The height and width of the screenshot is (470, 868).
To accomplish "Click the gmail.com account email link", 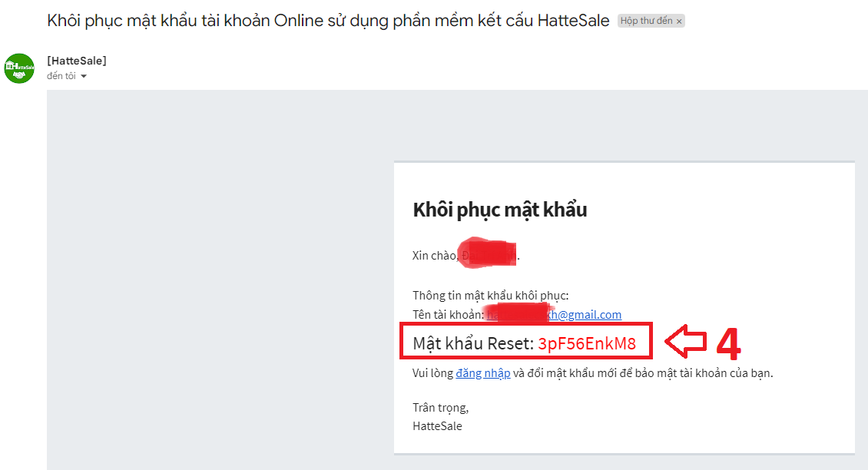I will click(x=554, y=314).
